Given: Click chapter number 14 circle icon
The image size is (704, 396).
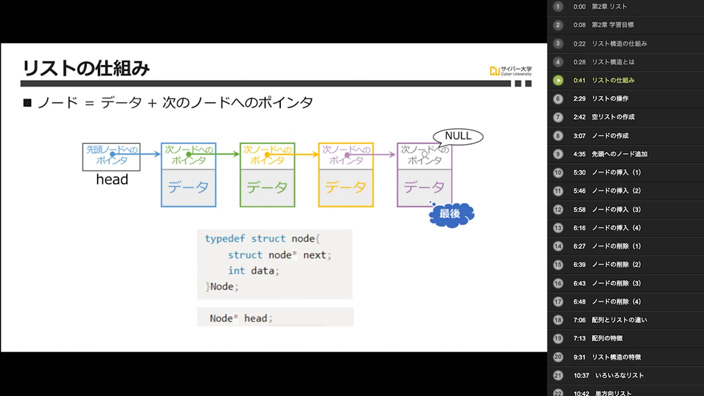Looking at the screenshot, I should 558,246.
